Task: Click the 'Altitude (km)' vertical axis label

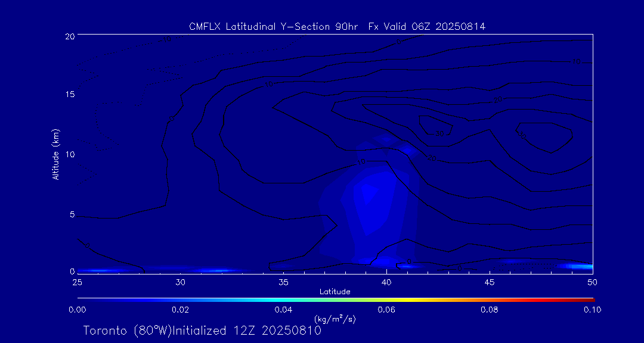Action: coord(55,154)
